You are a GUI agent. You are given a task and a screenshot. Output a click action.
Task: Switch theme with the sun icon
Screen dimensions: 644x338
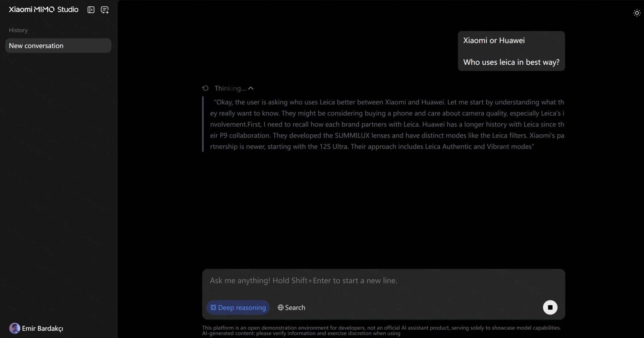[636, 13]
